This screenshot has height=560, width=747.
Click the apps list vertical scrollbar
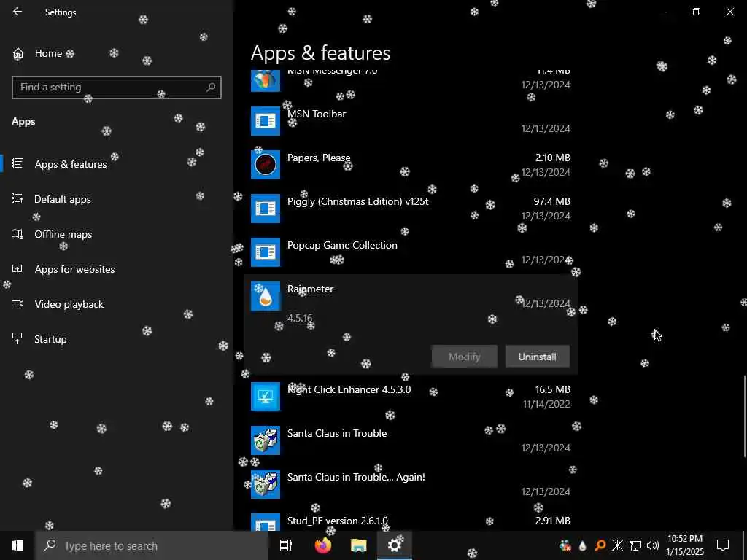coord(744,416)
